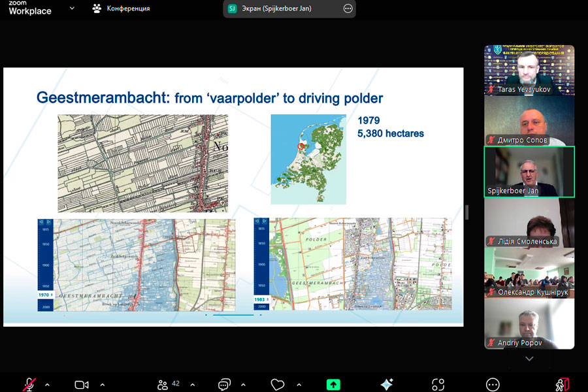Click the muted mic icon on Олександр Кушнірук

tap(491, 292)
